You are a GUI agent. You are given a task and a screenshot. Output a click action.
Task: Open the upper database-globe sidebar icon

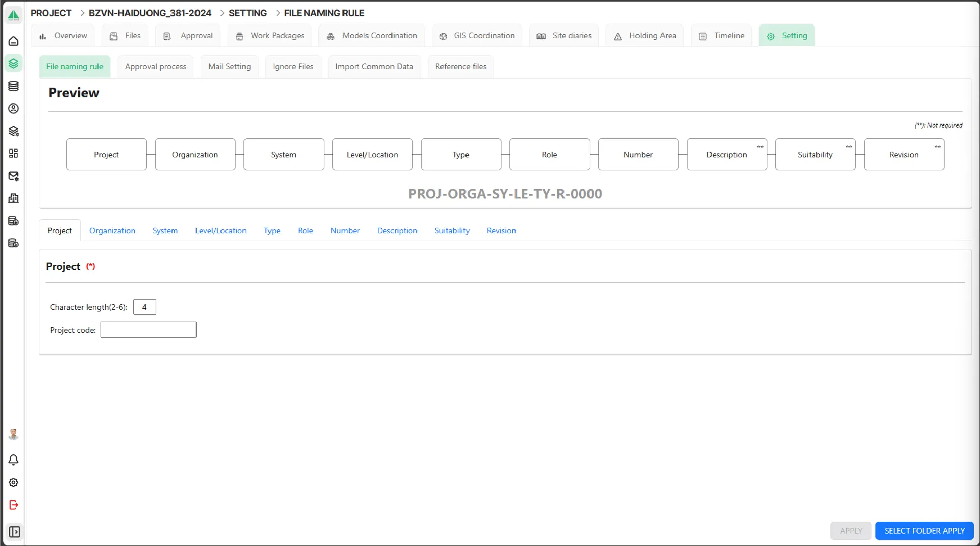[14, 220]
